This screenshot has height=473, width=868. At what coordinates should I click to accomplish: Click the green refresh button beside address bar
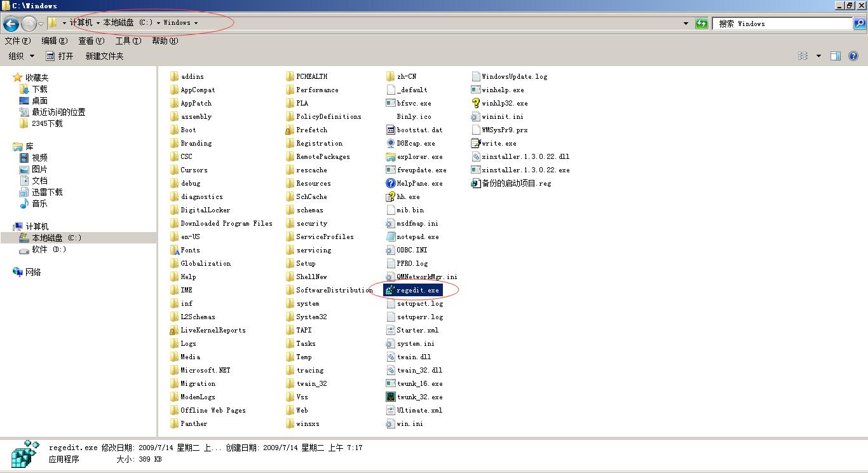pos(702,24)
